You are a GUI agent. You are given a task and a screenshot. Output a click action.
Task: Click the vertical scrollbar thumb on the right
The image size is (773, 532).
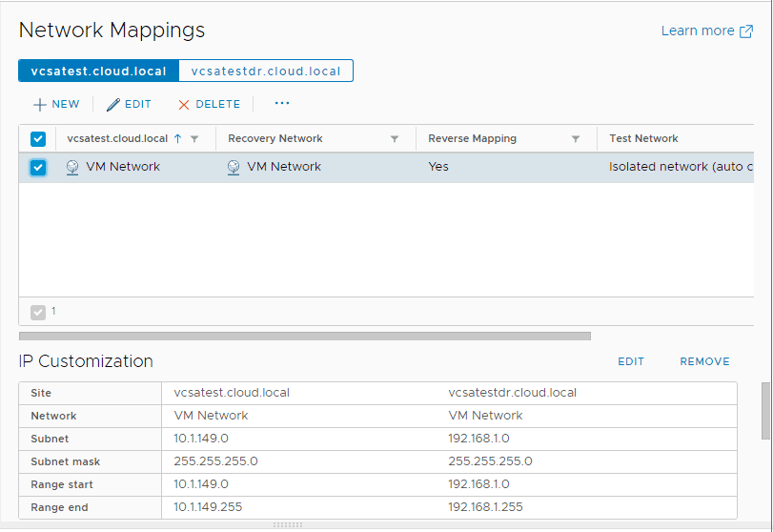[x=765, y=410]
